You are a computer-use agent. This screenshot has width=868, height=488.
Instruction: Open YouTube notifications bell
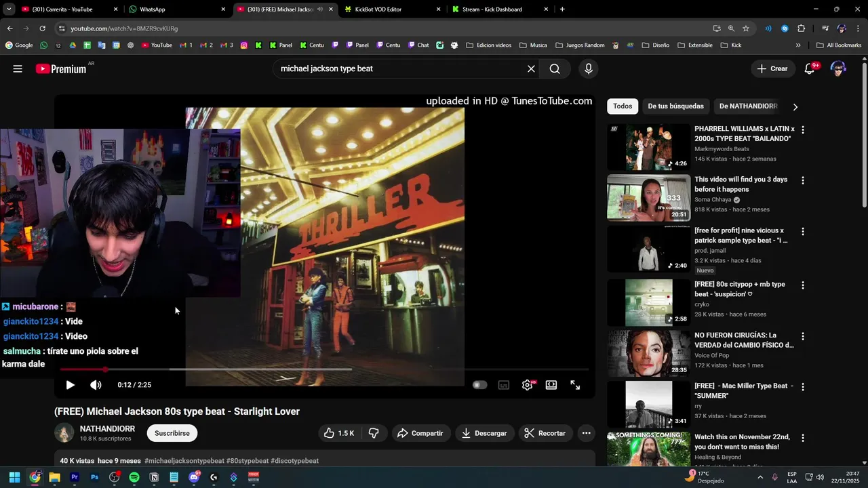tap(809, 68)
